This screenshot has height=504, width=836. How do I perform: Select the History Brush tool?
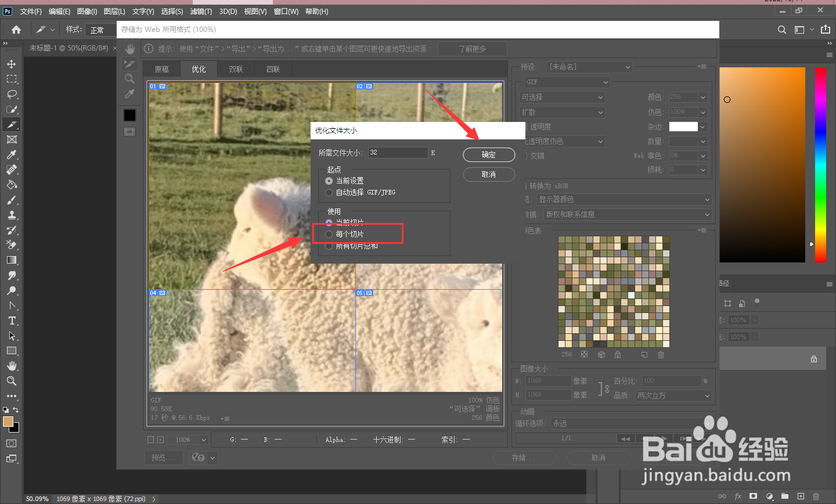click(x=12, y=230)
